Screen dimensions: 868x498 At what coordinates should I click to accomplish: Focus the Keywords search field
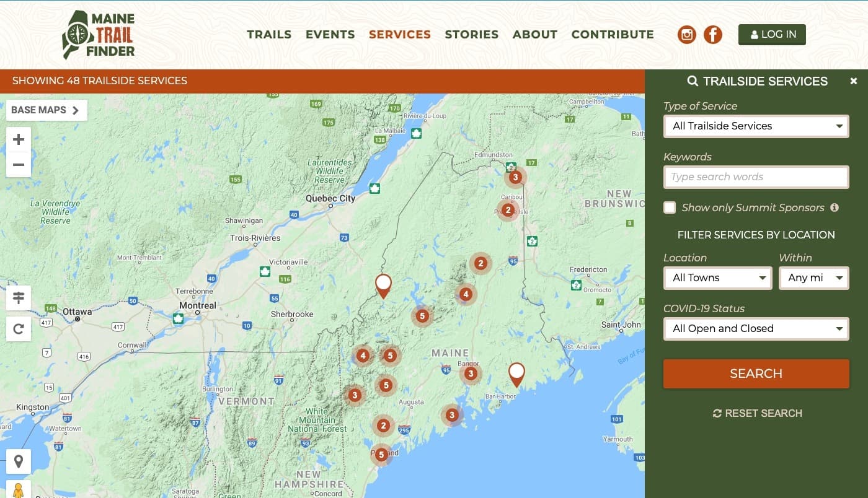[x=756, y=177]
